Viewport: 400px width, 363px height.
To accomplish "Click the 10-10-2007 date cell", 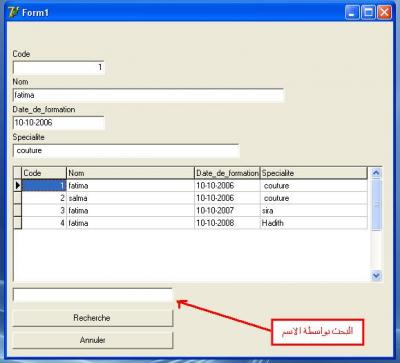I will click(x=227, y=210).
